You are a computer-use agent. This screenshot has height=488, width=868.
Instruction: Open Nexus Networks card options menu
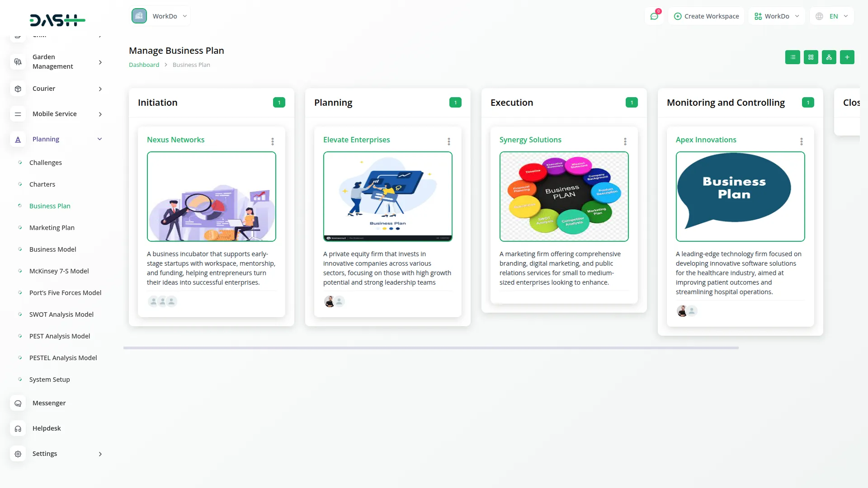point(273,141)
